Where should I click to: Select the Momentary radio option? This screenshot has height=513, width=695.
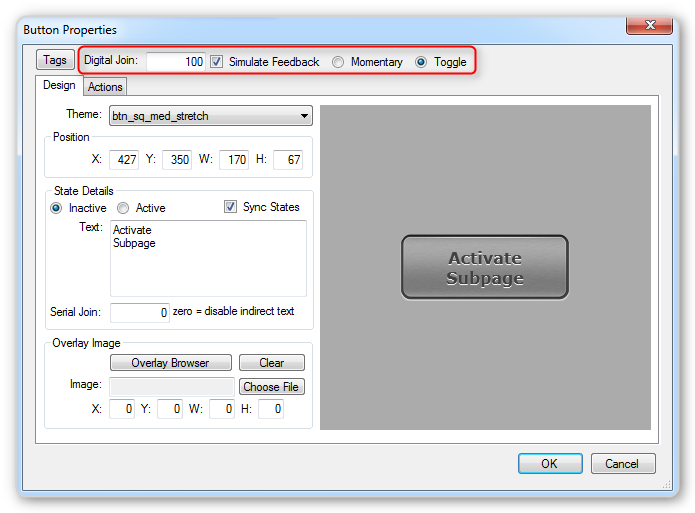point(338,62)
